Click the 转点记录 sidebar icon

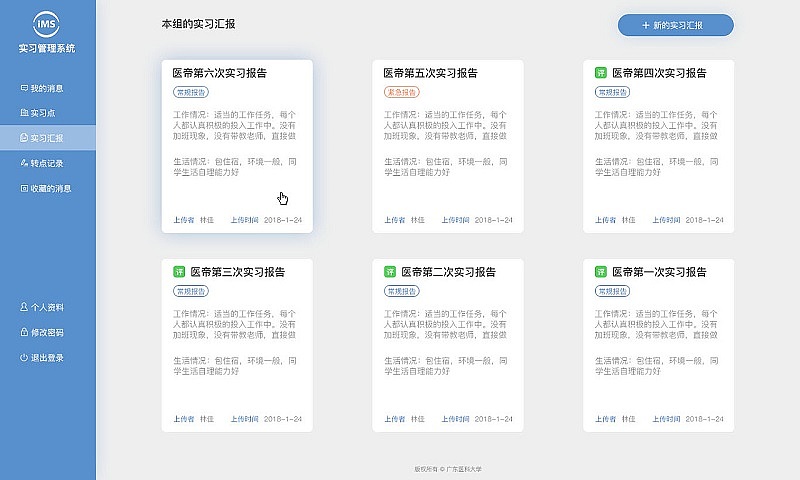coord(24,163)
